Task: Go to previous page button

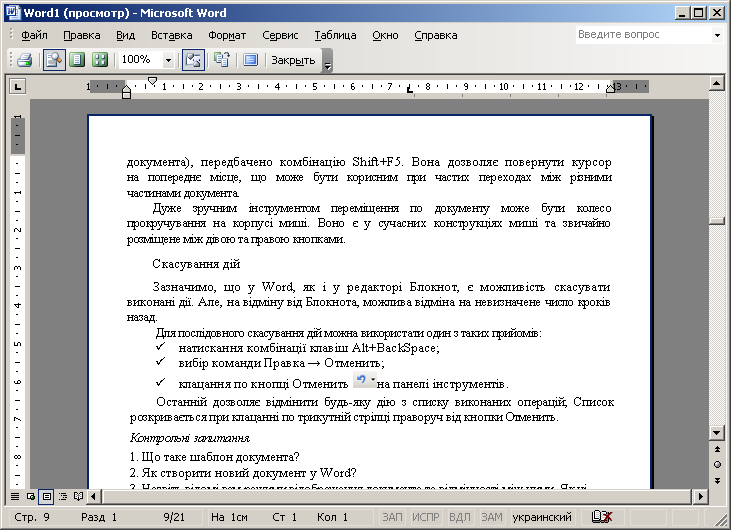Action: point(717,449)
